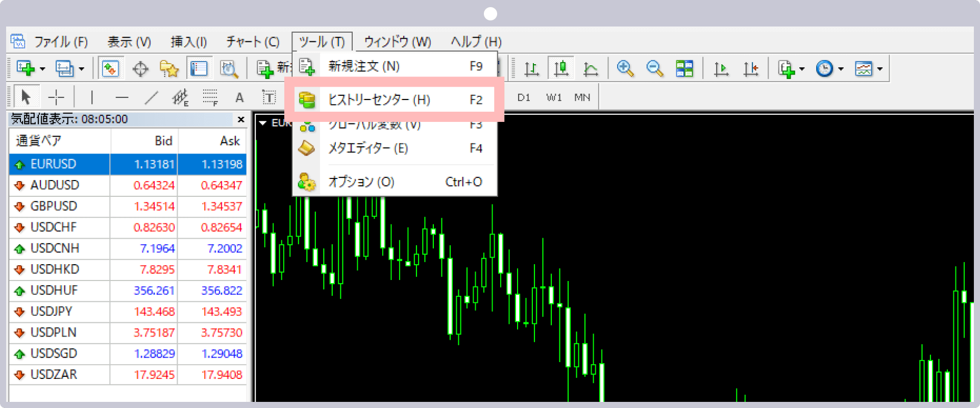Select the vertical line tool
This screenshot has height=408, width=980.
click(x=92, y=97)
